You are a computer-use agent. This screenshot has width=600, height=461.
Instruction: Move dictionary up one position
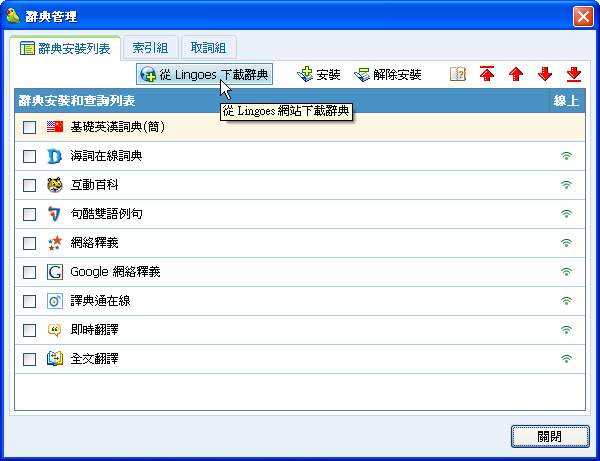pos(516,74)
